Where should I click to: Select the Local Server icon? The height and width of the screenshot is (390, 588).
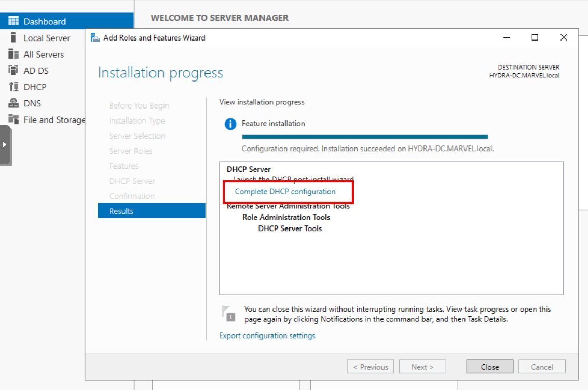13,38
